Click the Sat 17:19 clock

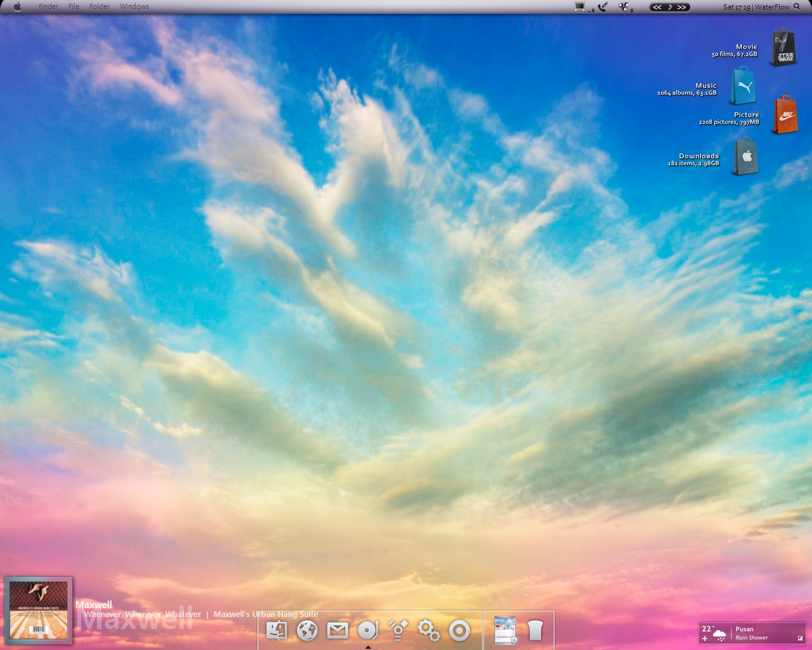[x=737, y=7]
